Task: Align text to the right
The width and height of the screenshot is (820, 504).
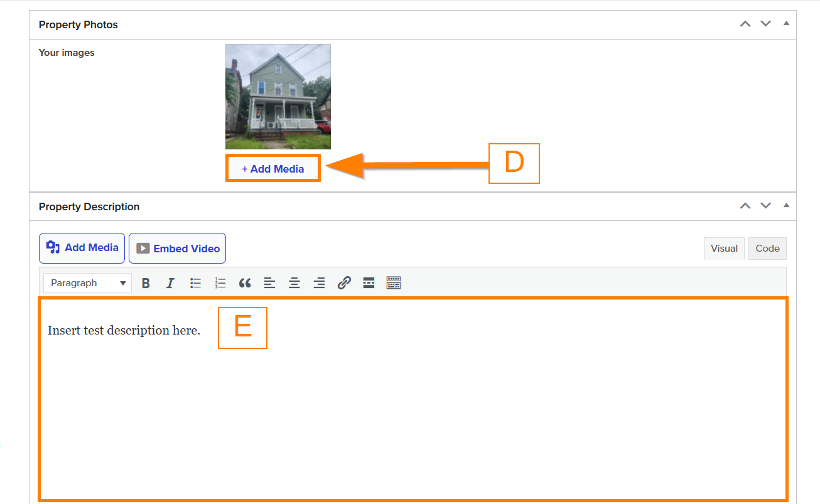Action: (x=319, y=283)
